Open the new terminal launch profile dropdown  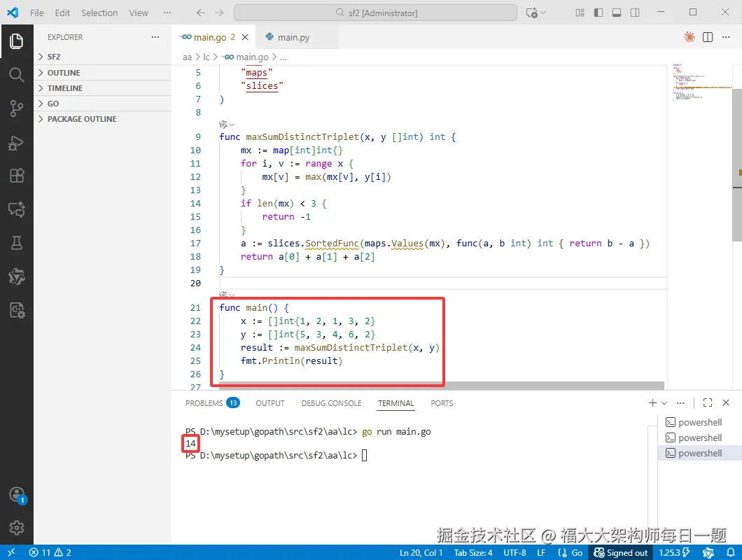pyautogui.click(x=664, y=402)
